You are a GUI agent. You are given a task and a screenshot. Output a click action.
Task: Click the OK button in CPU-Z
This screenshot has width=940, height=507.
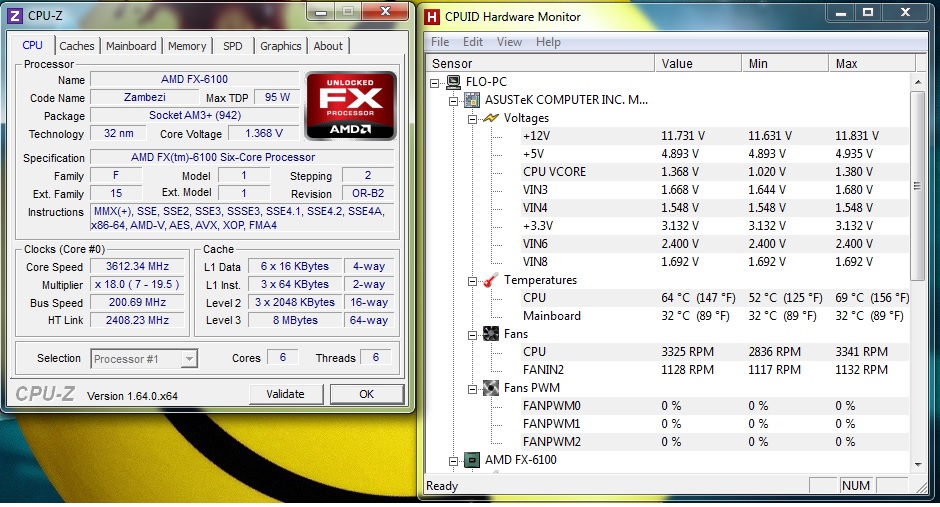(x=366, y=394)
